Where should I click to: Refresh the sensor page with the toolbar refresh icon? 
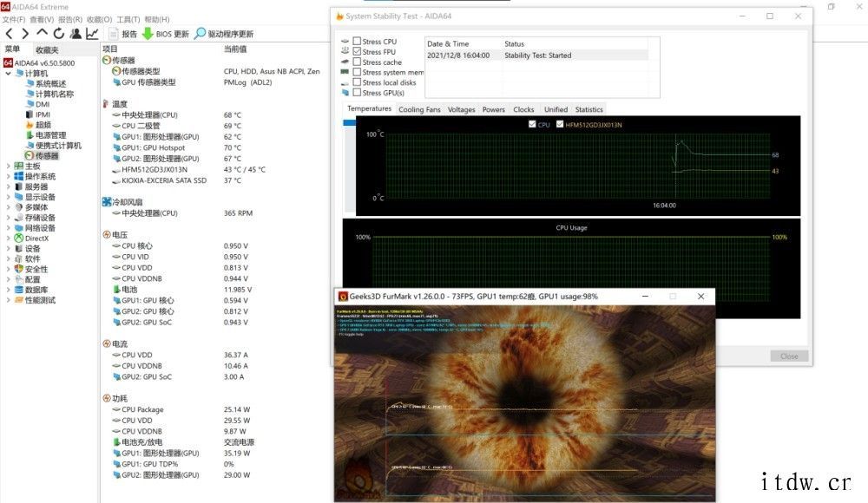pyautogui.click(x=59, y=34)
